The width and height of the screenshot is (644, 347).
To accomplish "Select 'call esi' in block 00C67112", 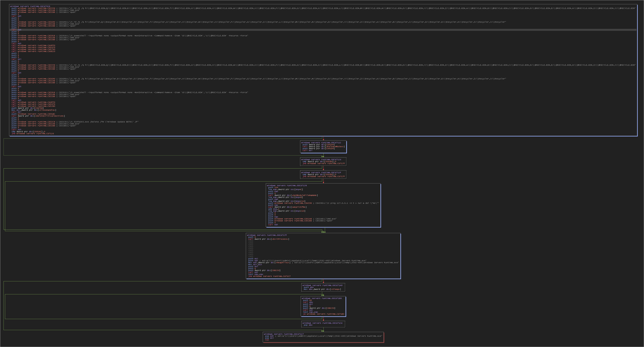I will coord(307,151).
